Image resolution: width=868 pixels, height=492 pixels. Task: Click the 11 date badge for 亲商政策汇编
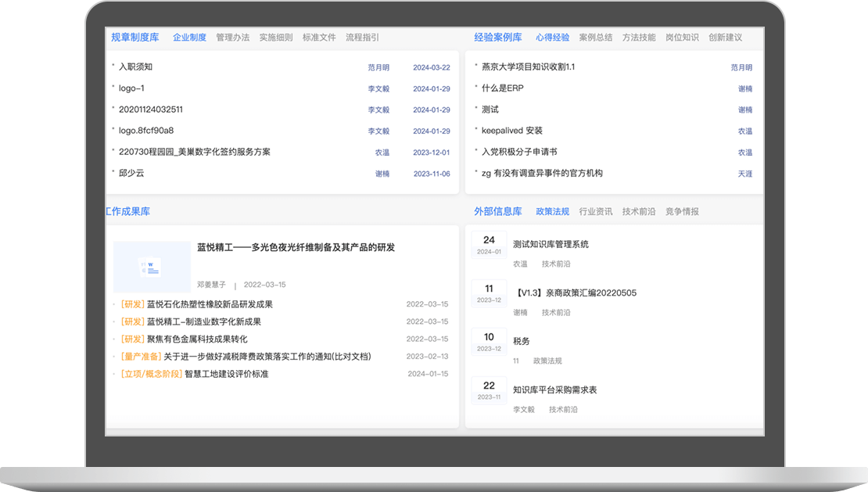489,293
